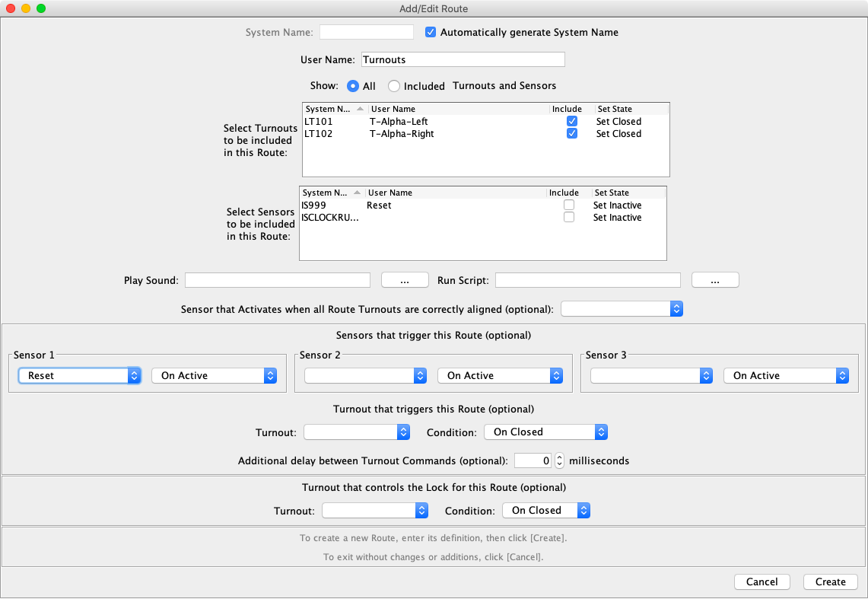Click the User Name text field
The image size is (868, 599).
coord(462,59)
